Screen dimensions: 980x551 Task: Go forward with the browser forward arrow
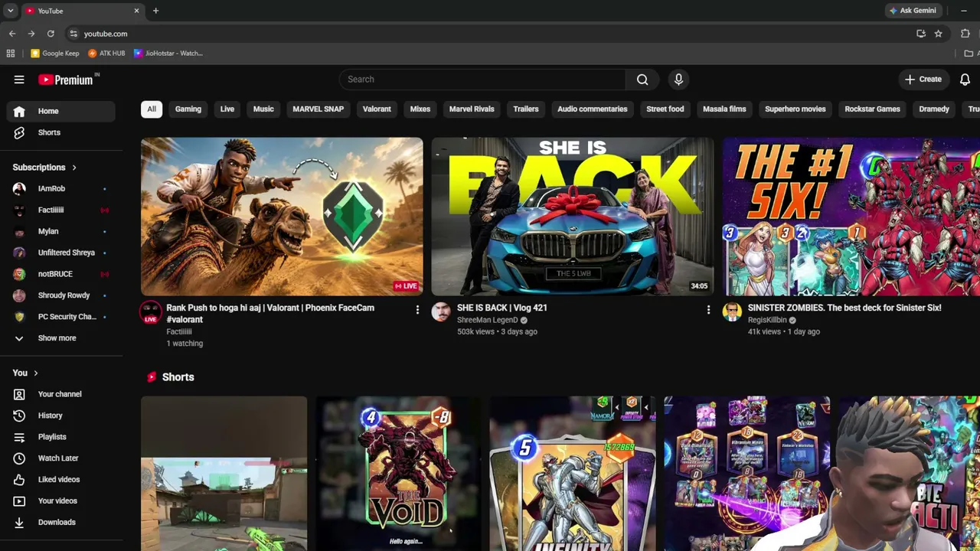coord(31,34)
